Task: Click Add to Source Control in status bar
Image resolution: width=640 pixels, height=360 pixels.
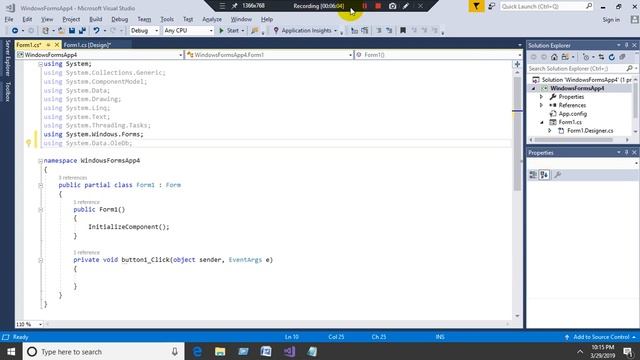Action: point(600,337)
